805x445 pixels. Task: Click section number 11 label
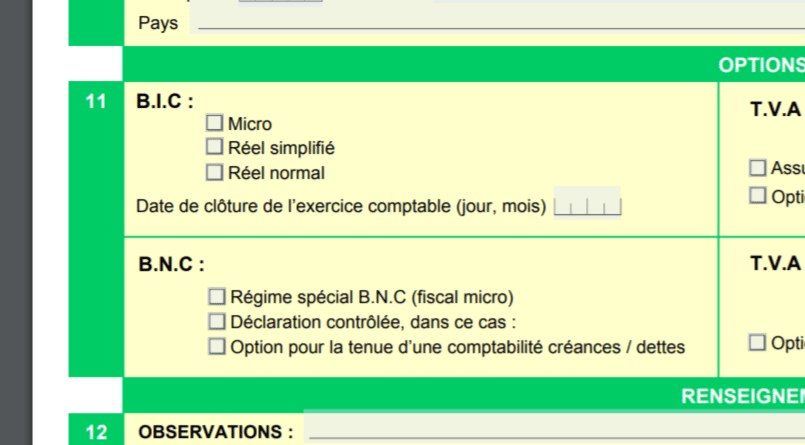tap(96, 102)
